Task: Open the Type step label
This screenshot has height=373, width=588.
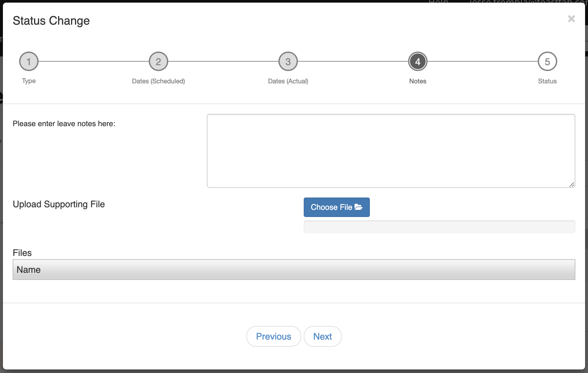Action: click(29, 81)
